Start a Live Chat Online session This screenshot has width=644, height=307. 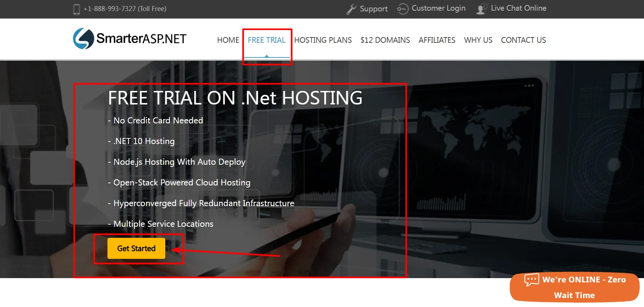pyautogui.click(x=519, y=8)
